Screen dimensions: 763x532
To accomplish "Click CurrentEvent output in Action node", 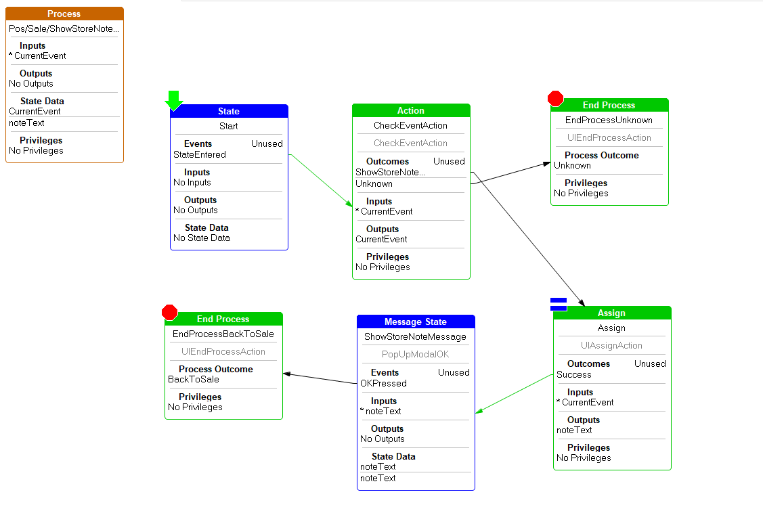I will coord(382,239).
